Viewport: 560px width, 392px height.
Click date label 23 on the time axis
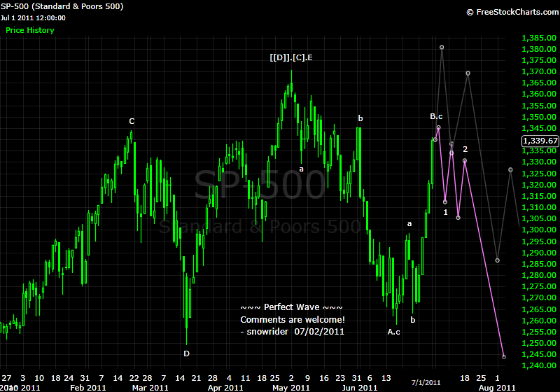click(340, 378)
